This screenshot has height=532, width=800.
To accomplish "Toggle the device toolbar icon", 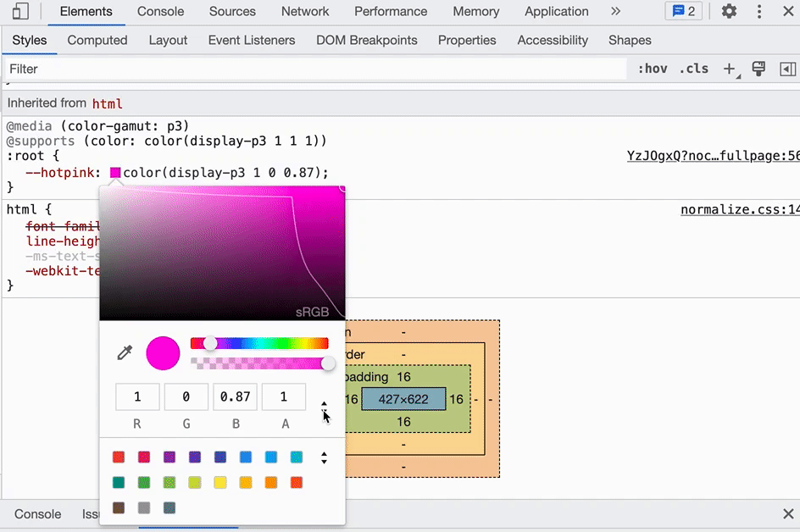I will click(20, 11).
